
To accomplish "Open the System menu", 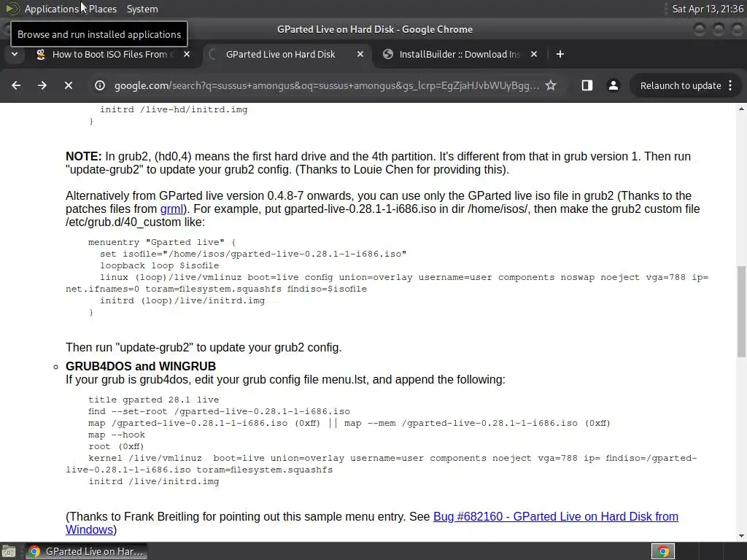I will click(142, 9).
